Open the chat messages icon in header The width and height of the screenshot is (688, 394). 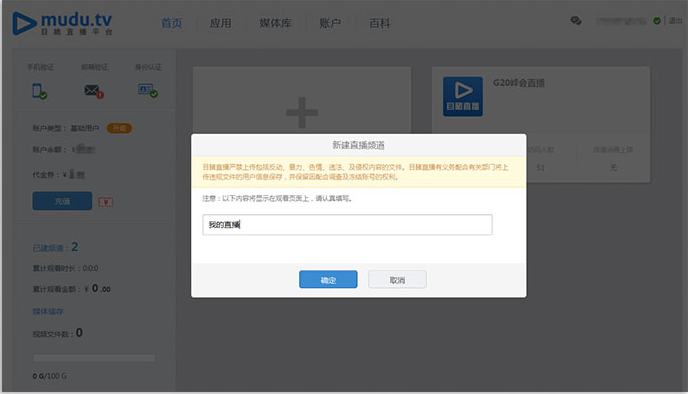(576, 21)
